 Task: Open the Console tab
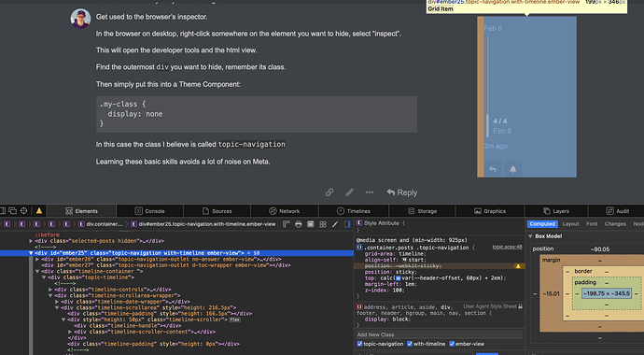click(149, 211)
